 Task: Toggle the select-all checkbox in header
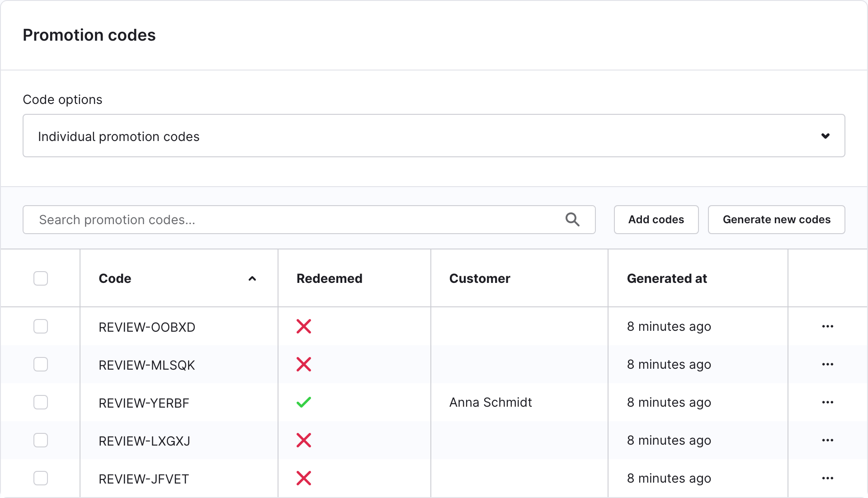pyautogui.click(x=41, y=278)
